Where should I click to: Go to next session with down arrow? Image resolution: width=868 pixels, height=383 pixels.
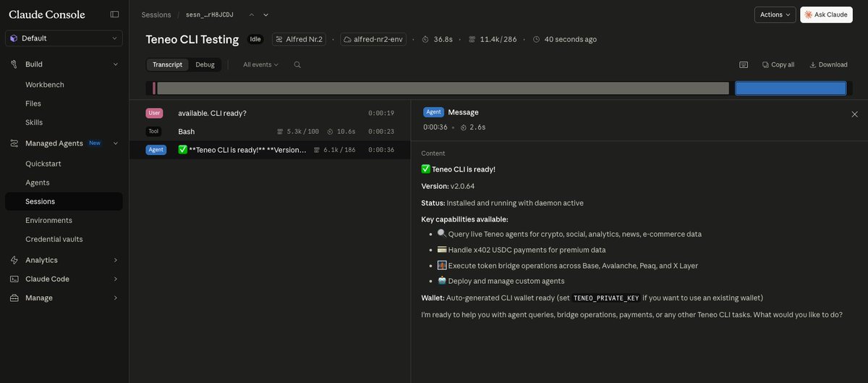[x=265, y=14]
